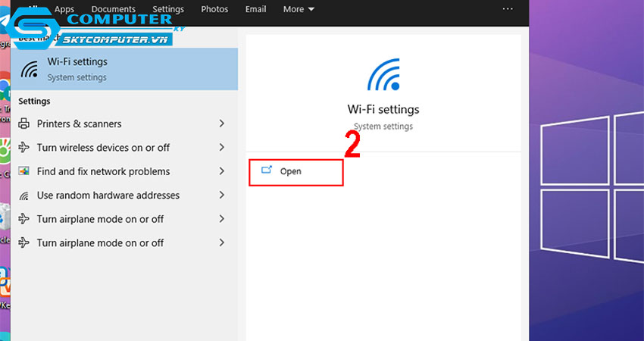Screen dimensions: 644x341
Task: Click the airplane icon beside Turn wireless devices
Action: click(x=23, y=148)
